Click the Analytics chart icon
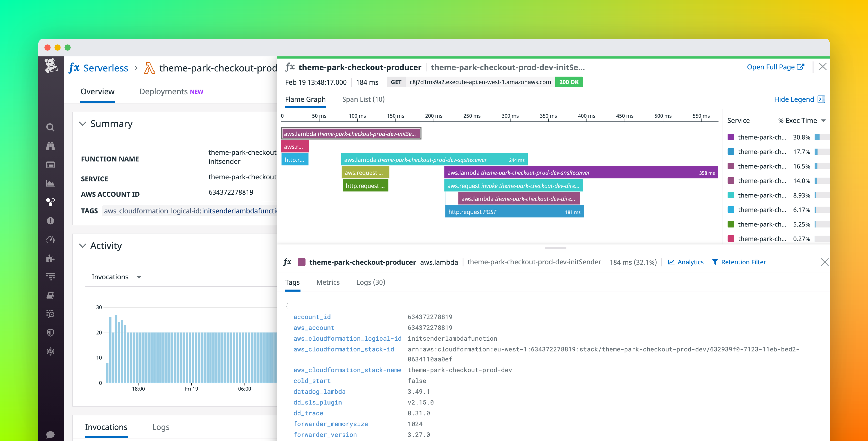Screen dimensions: 868x441 point(671,262)
